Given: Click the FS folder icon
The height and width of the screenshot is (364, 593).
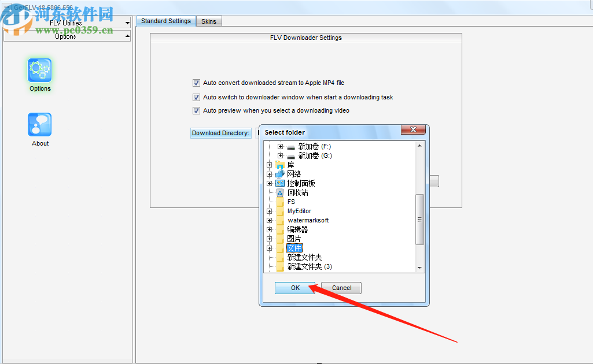Looking at the screenshot, I should tap(280, 202).
